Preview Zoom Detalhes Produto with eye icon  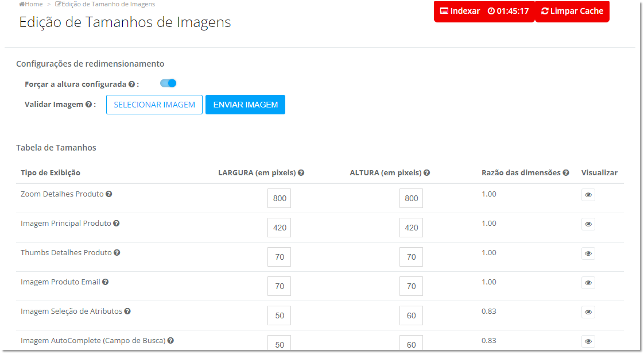[x=588, y=195]
